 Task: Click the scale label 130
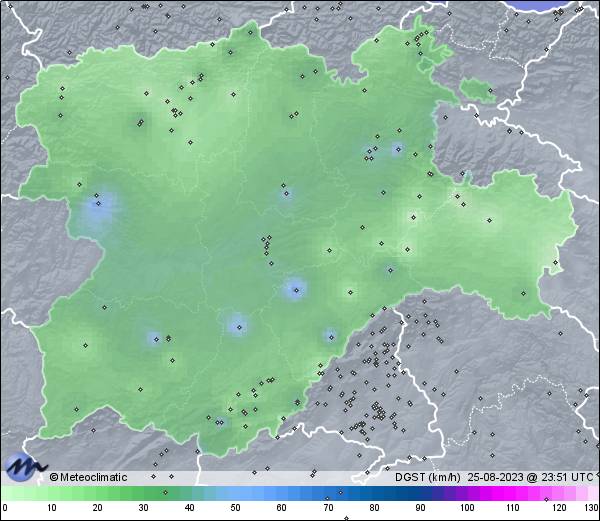click(592, 508)
